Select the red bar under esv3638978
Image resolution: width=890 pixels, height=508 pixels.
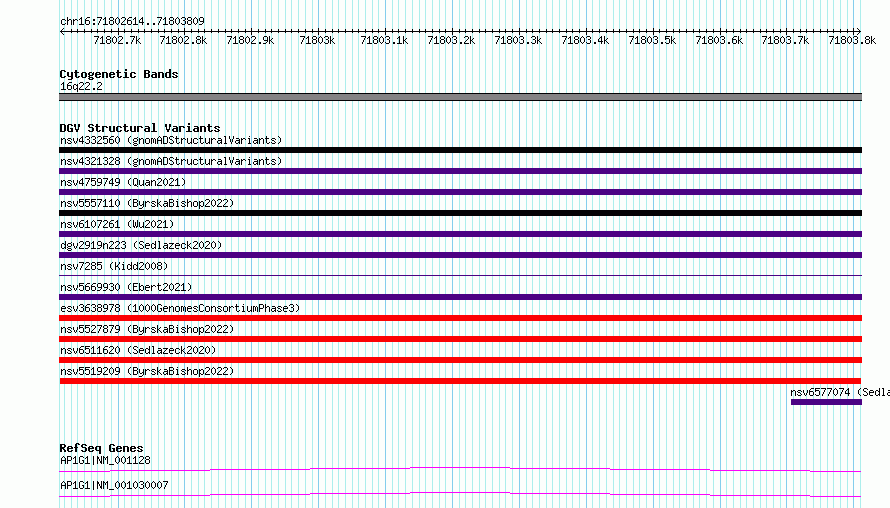click(x=460, y=318)
